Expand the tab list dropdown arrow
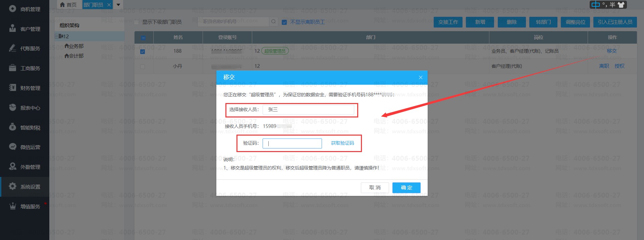The image size is (644, 240). pyautogui.click(x=118, y=5)
